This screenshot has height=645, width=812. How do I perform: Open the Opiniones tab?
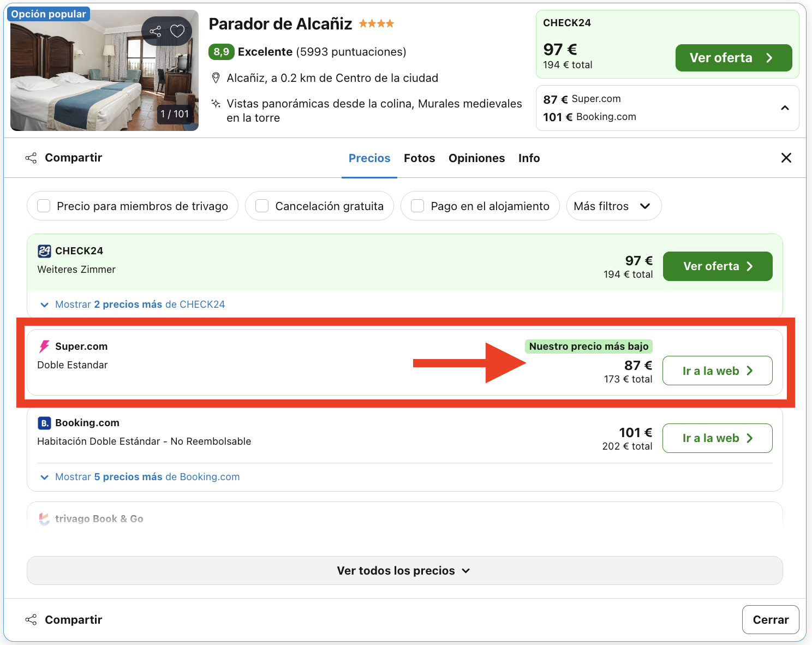point(476,158)
